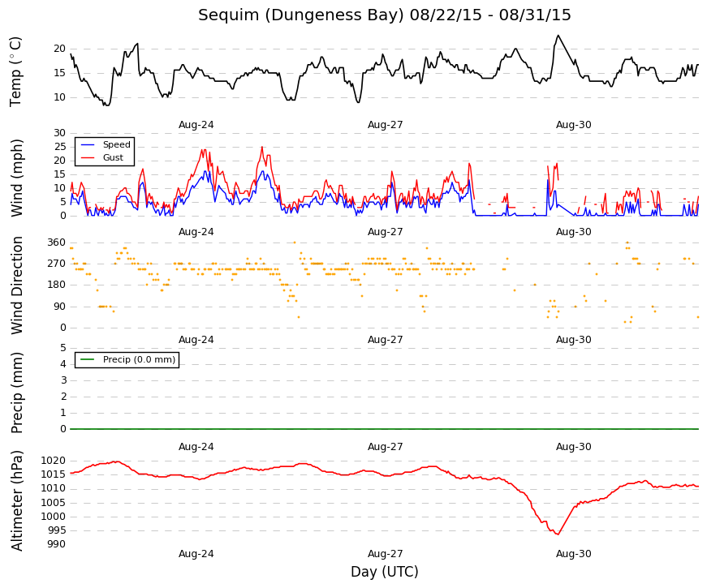
Task: Click the altimeter minimum near Aug-30
Action: pos(558,534)
